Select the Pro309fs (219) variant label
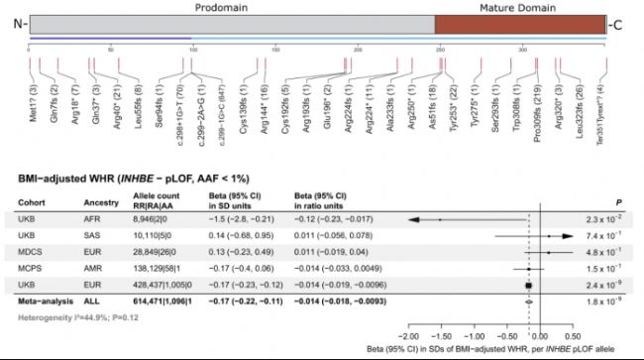644x360 pixels. (x=537, y=113)
